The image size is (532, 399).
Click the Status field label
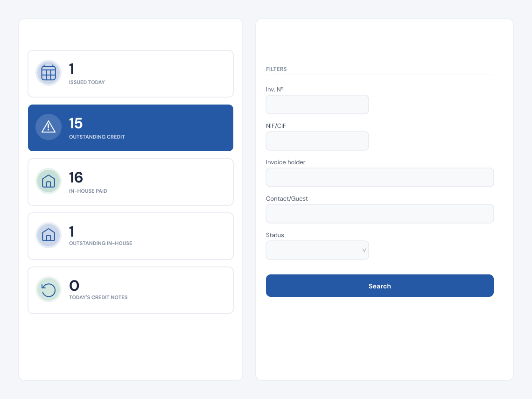click(275, 235)
